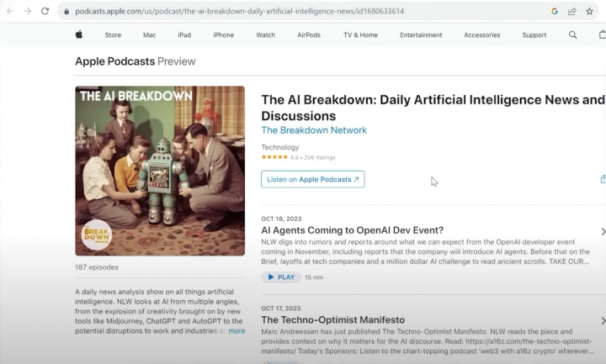Click the Apple logo icon

(x=79, y=35)
